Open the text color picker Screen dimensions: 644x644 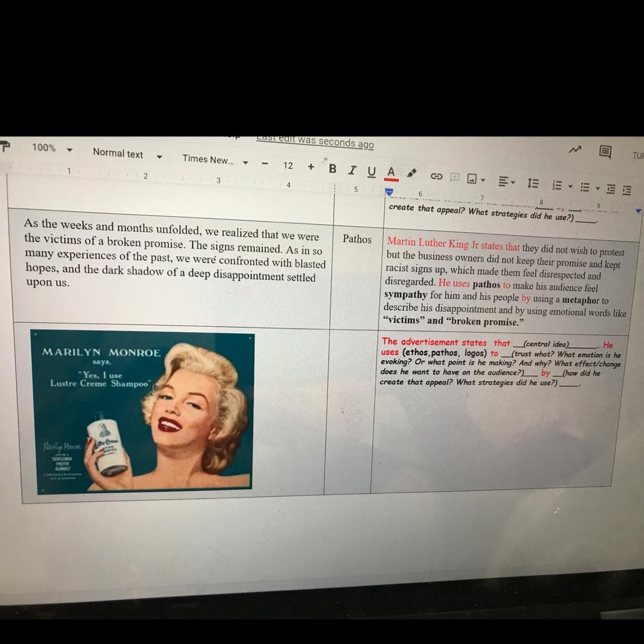click(x=391, y=173)
